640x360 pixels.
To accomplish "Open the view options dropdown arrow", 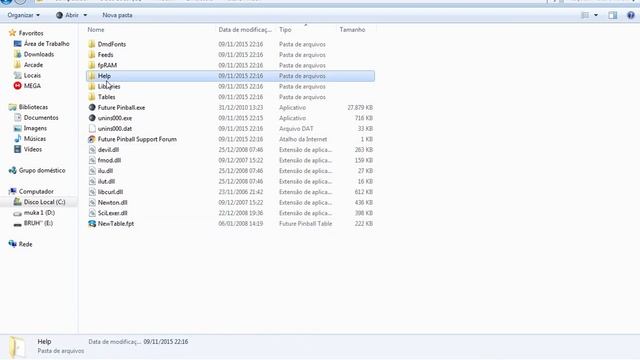I will pos(596,15).
